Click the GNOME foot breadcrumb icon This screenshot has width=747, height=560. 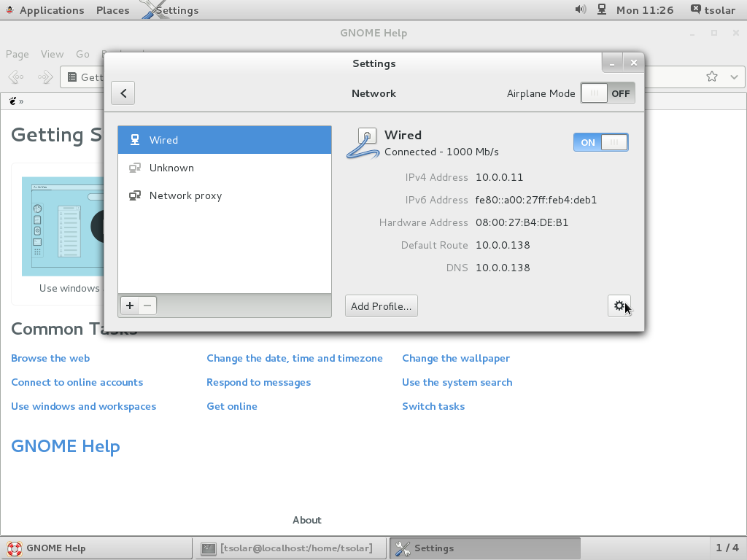[13, 101]
